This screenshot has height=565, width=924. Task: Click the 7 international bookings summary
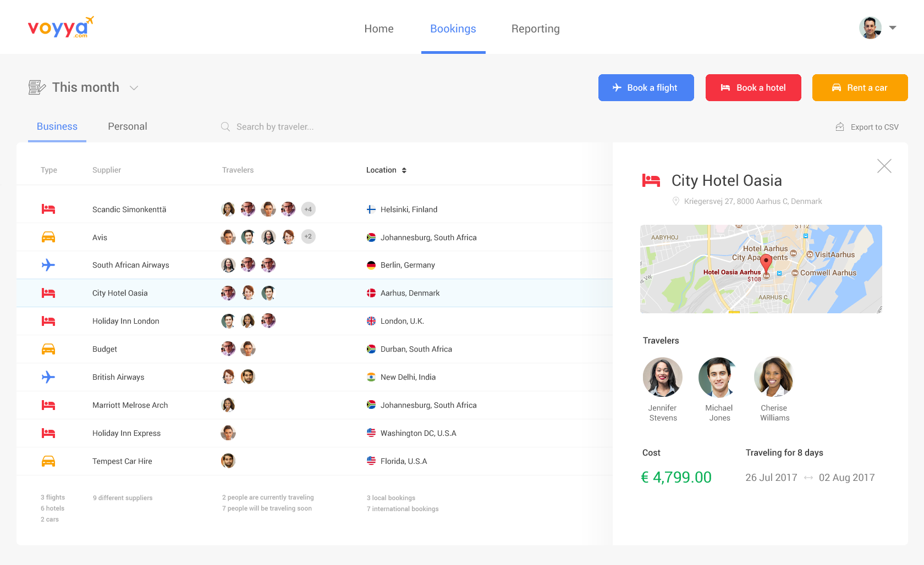click(x=403, y=509)
